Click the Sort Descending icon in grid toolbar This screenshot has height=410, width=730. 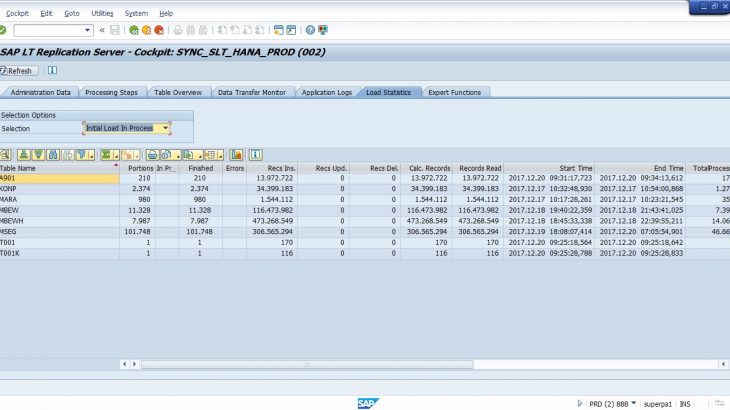click(x=38, y=155)
